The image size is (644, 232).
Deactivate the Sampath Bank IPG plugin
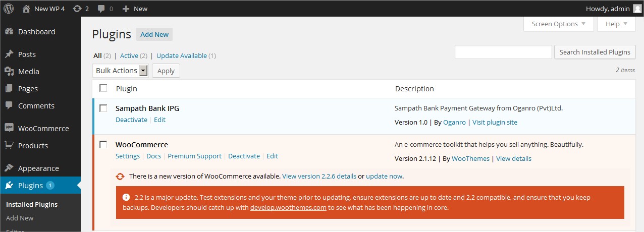131,120
